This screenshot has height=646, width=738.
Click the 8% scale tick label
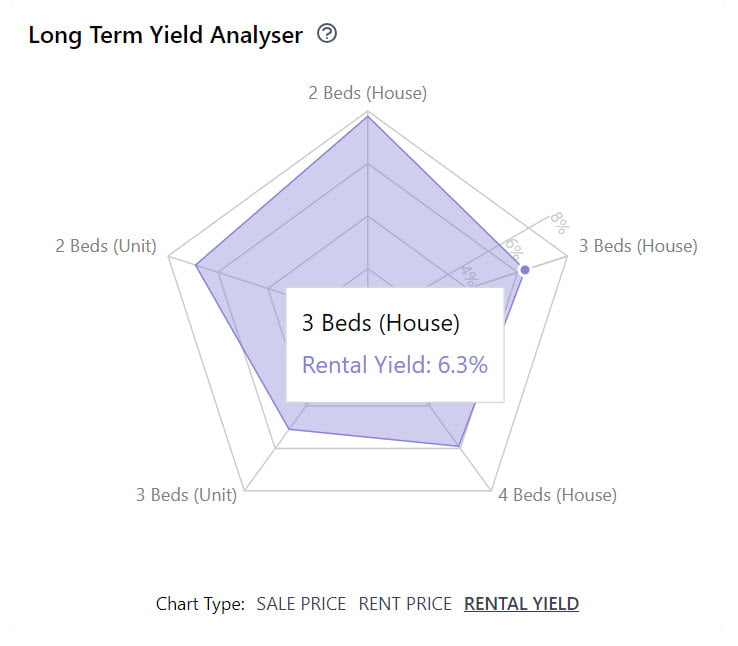click(x=560, y=223)
